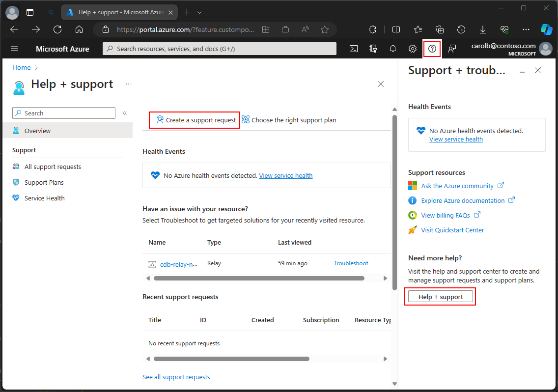
Task: Open a new browser tab
Action: 187,12
